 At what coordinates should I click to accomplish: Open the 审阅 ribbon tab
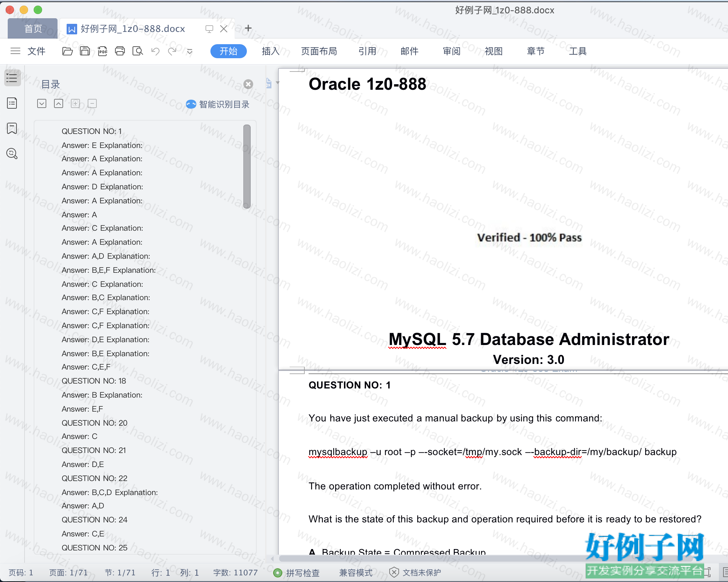pos(452,51)
